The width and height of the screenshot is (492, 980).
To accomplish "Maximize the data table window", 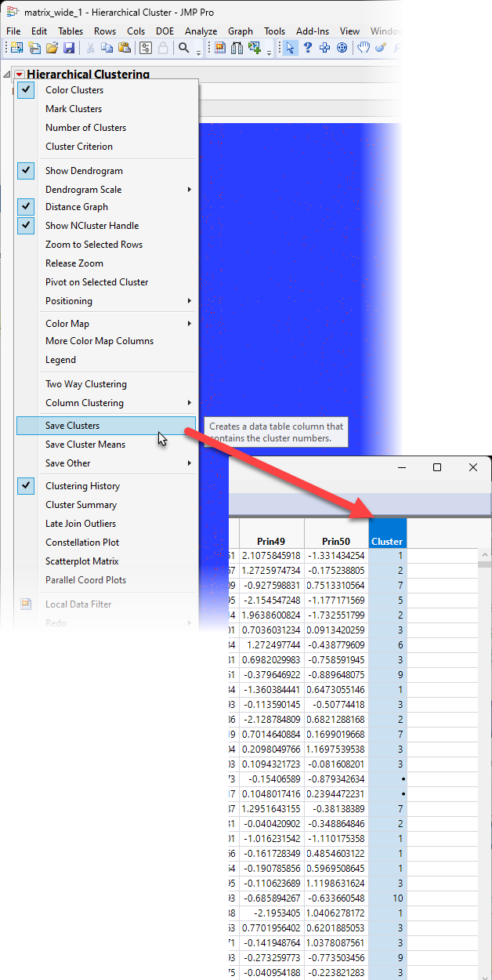I will 437,467.
